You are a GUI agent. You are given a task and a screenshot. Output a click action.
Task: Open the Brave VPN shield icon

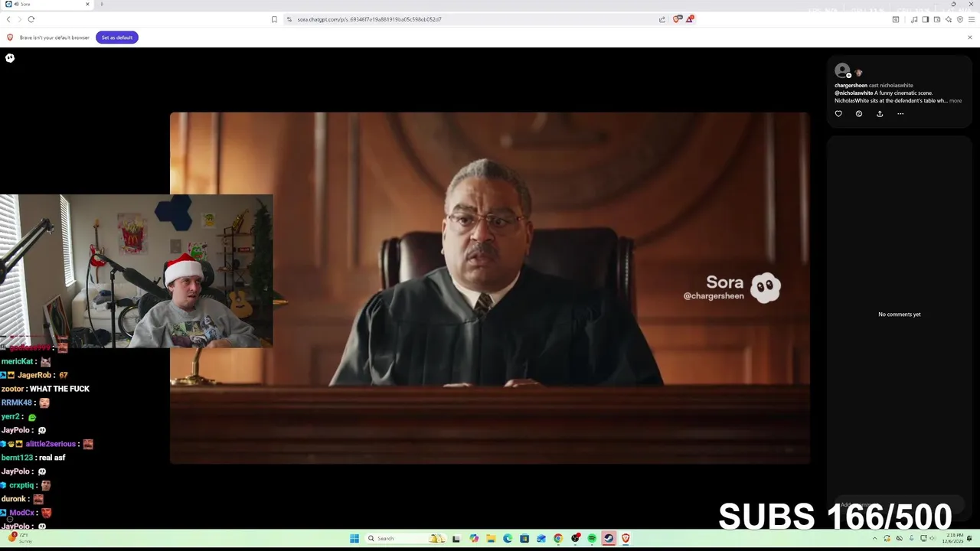[x=960, y=19]
